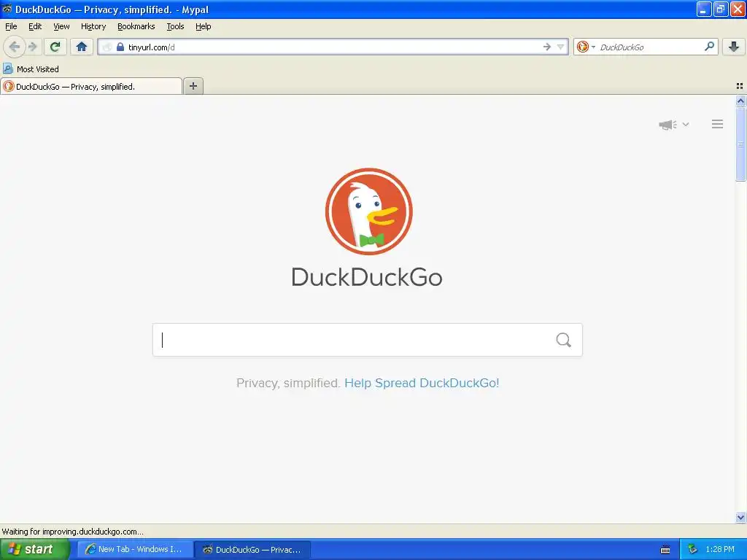
Task: Click the vertical scrollbar thumb
Action: point(741,144)
